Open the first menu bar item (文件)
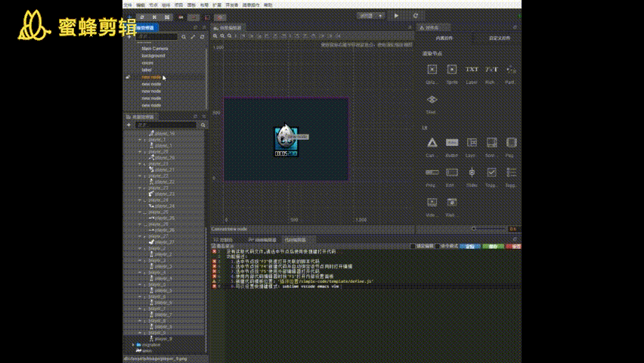This screenshot has width=644, height=363. [x=128, y=5]
